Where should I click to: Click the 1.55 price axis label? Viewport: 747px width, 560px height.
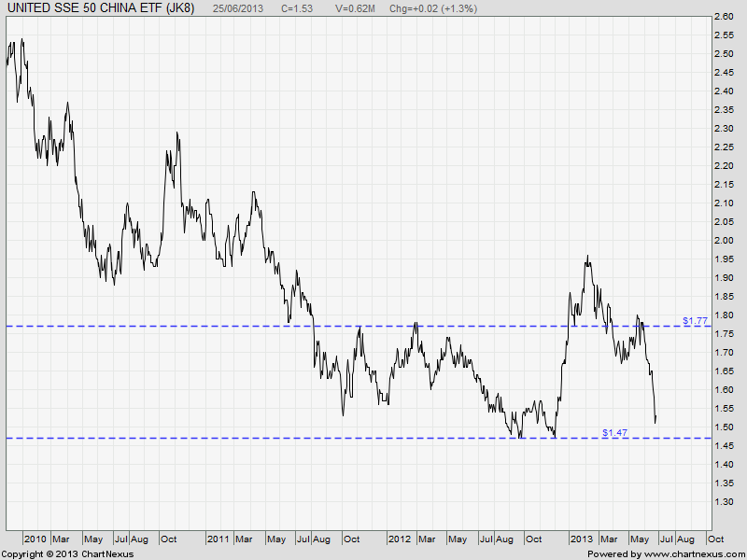pos(724,409)
